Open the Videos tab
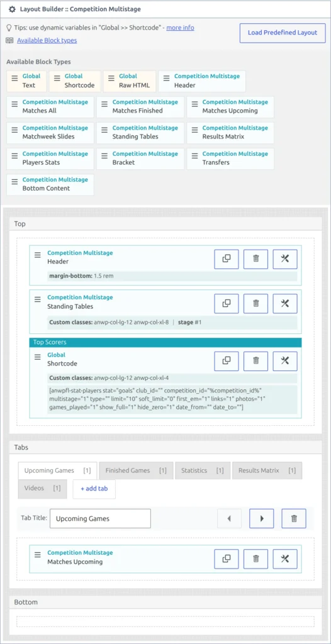The image size is (331, 644). point(42,488)
